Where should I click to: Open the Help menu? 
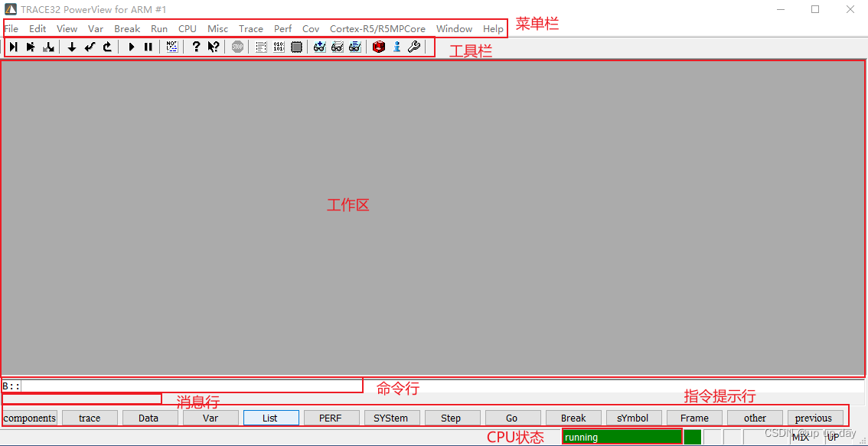coord(493,29)
